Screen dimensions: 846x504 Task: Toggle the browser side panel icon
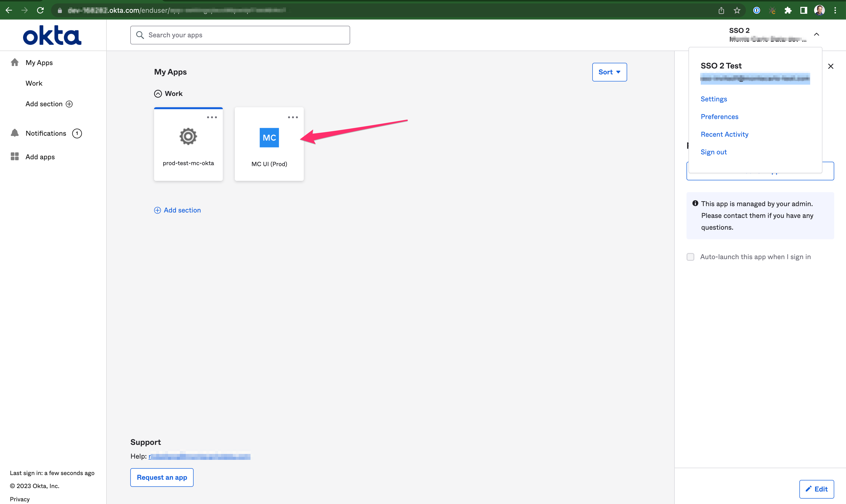coord(804,11)
